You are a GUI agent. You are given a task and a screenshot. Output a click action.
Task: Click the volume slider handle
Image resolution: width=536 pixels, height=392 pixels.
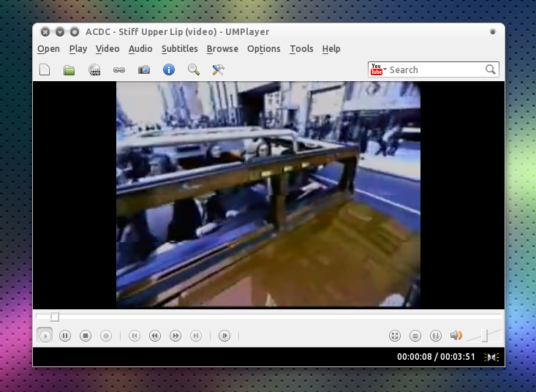click(x=484, y=335)
